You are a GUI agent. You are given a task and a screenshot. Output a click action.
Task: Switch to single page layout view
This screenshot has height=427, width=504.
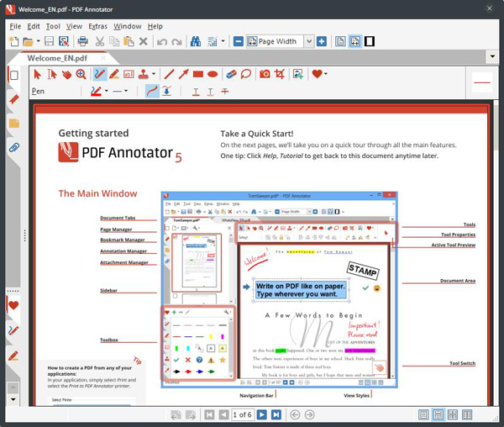click(423, 414)
